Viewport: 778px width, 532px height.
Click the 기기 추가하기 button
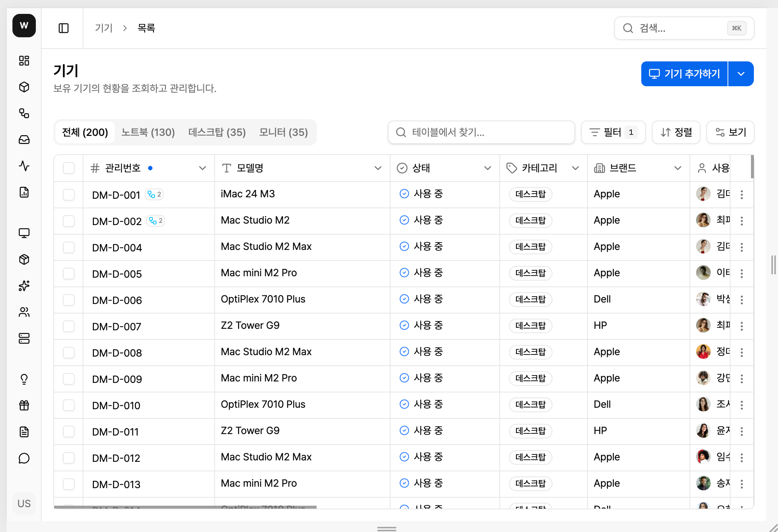pos(684,74)
